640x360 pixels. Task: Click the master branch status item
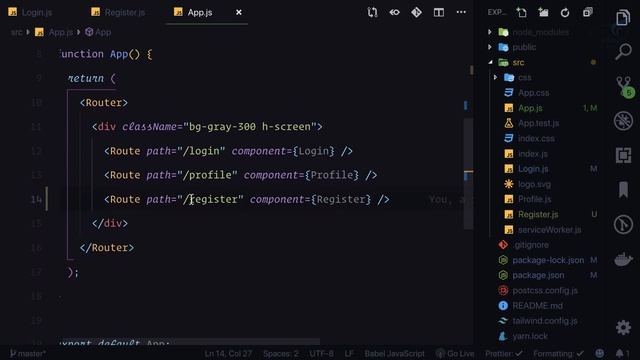28,353
